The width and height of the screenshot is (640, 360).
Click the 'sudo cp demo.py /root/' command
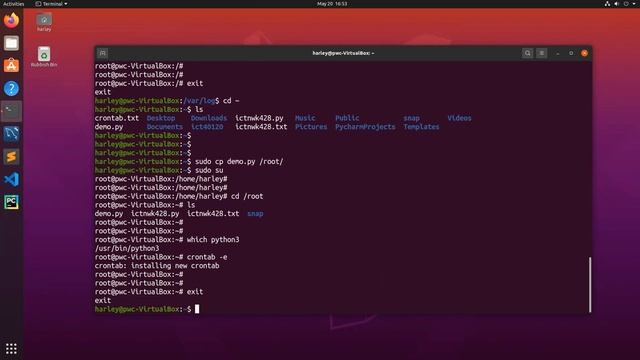click(x=239, y=161)
